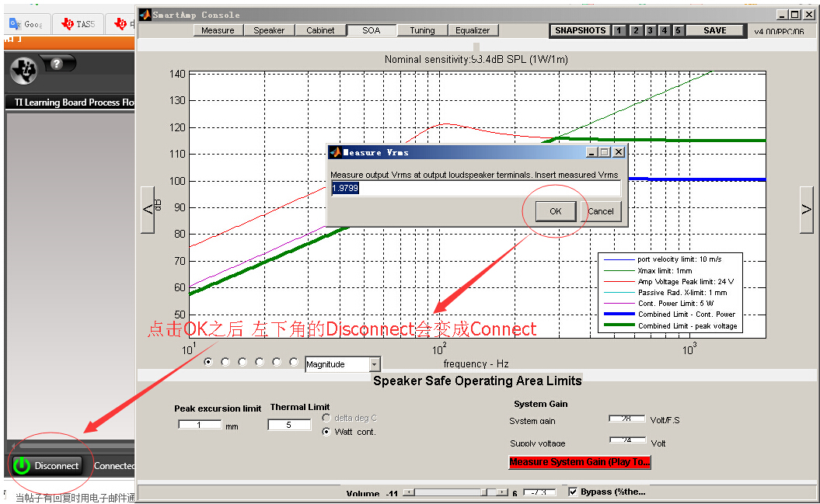Load snapshot 4
Screen dimensions: 820x504
pyautogui.click(x=664, y=31)
